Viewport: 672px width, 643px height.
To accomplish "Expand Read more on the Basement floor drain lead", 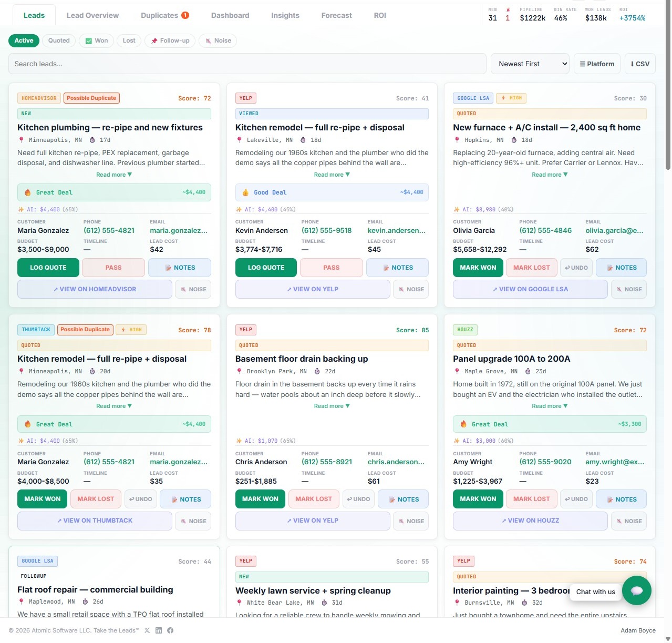I will point(332,405).
